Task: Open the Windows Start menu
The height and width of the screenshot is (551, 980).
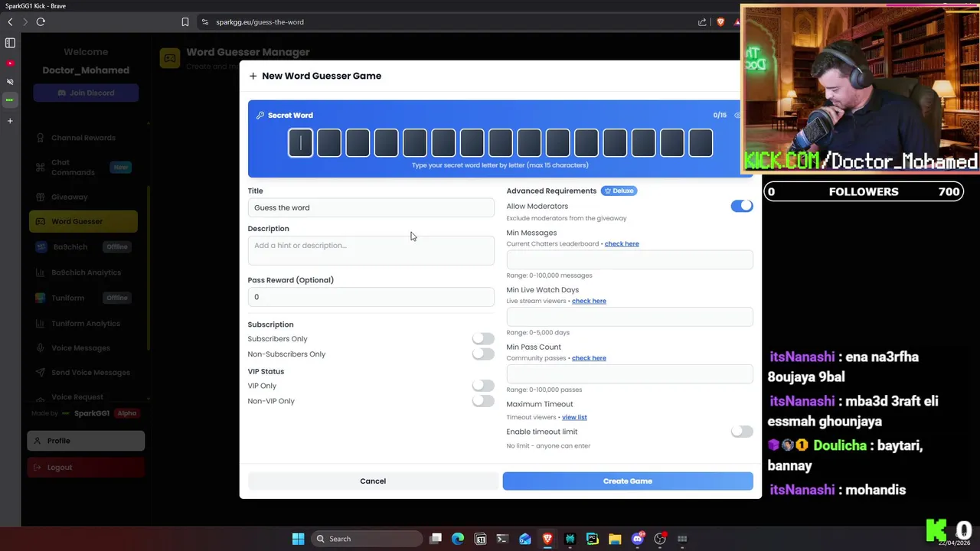Action: click(298, 539)
